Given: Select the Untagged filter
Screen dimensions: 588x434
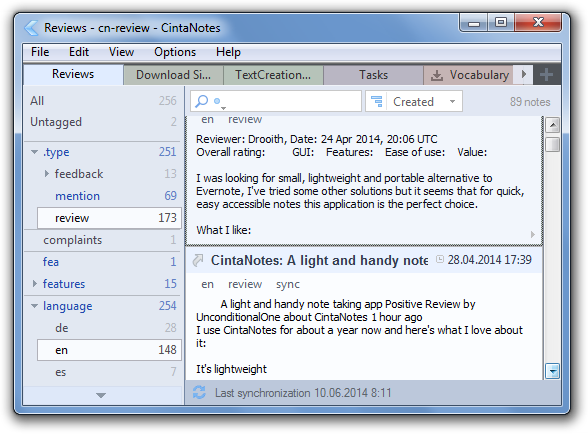Looking at the screenshot, I should 103,122.
